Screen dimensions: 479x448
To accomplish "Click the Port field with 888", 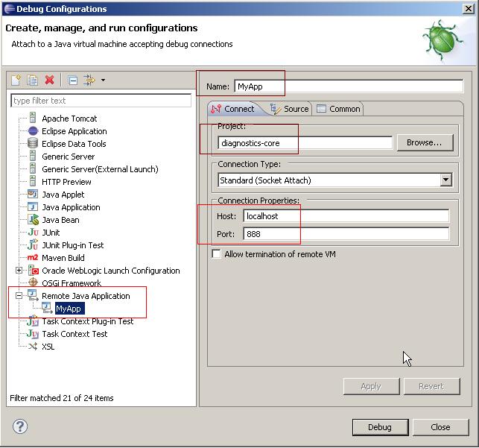I will pos(346,234).
